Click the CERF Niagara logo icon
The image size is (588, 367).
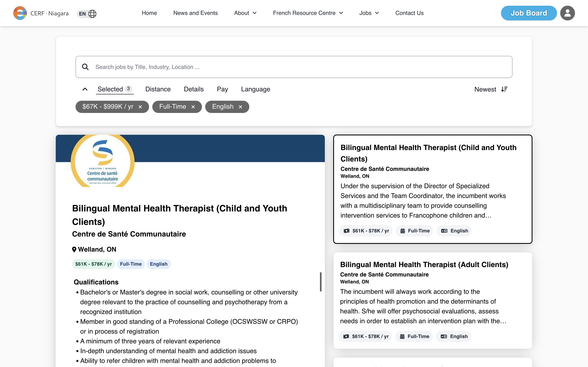point(20,13)
